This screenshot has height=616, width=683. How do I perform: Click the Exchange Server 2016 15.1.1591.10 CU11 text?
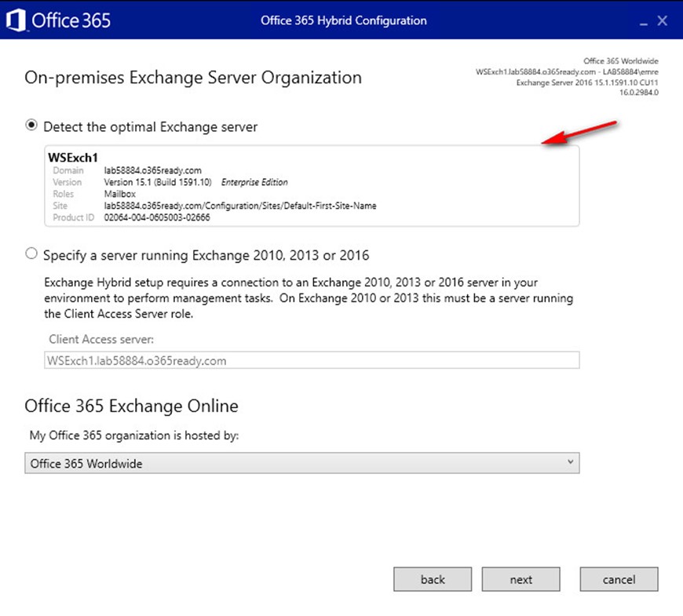[x=587, y=82]
